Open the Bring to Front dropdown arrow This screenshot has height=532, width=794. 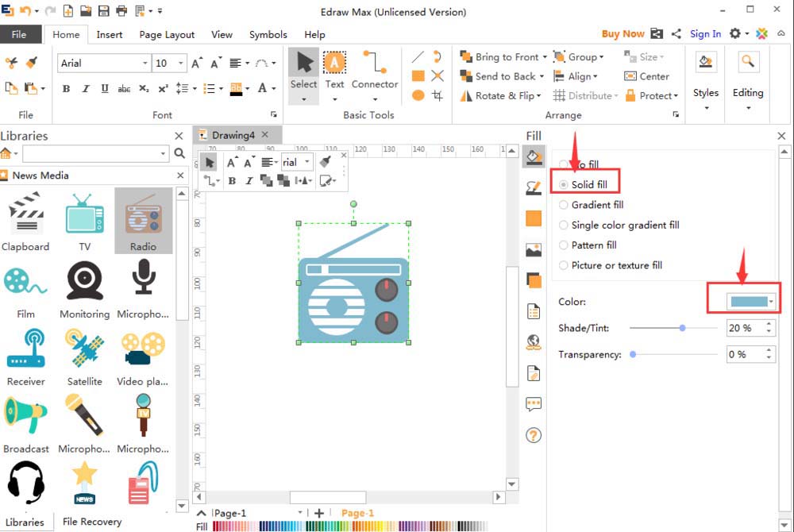click(545, 57)
